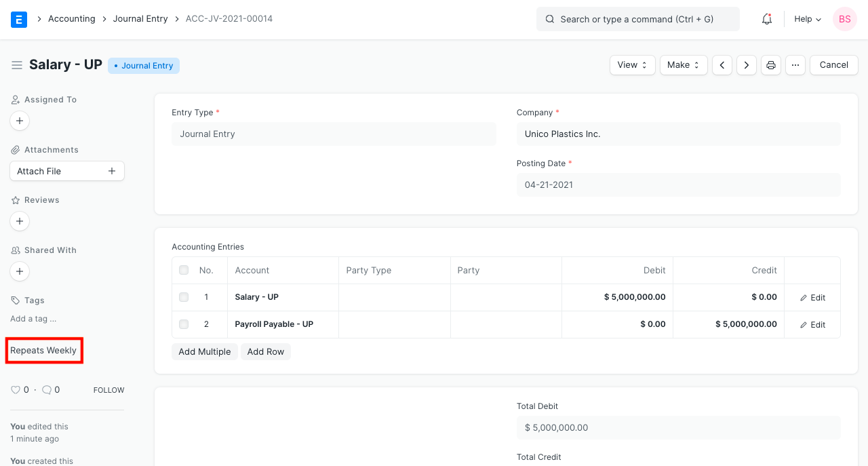Screen dimensions: 868x466
Task: Open the Help dropdown menu
Action: click(808, 19)
